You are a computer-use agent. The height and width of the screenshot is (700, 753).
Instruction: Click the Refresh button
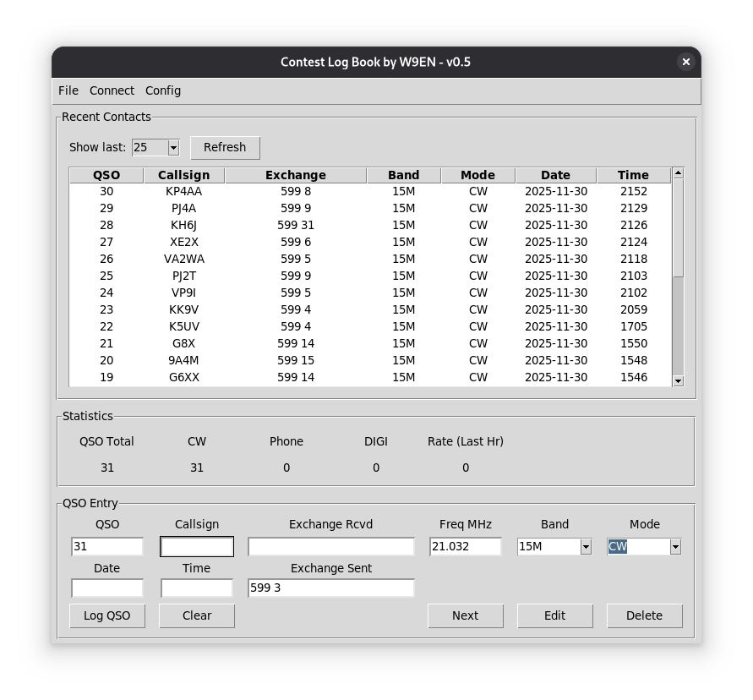tap(225, 147)
